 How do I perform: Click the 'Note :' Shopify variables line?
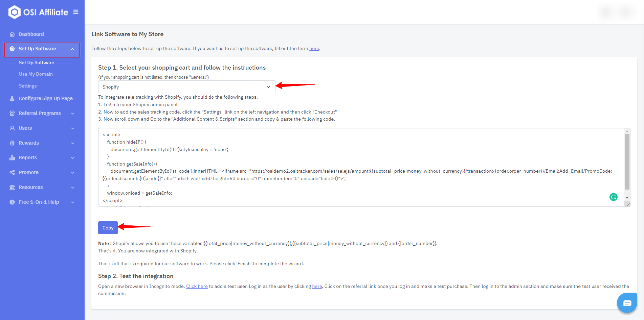point(268,243)
